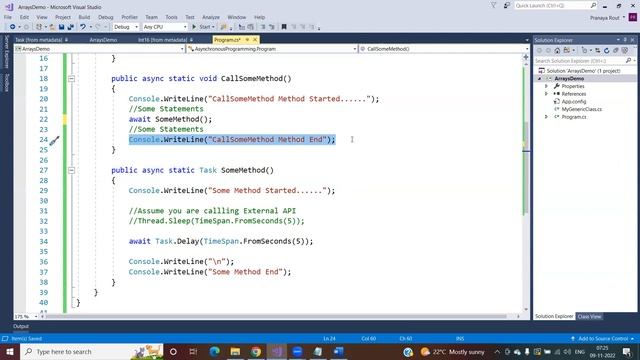
Task: Open the Start button dropdown arrow
Action: click(213, 27)
